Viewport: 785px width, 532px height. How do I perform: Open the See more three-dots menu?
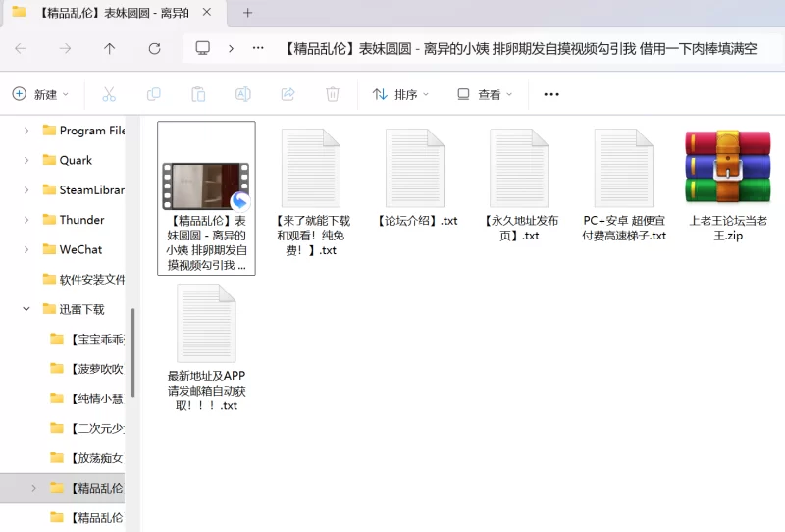point(550,94)
